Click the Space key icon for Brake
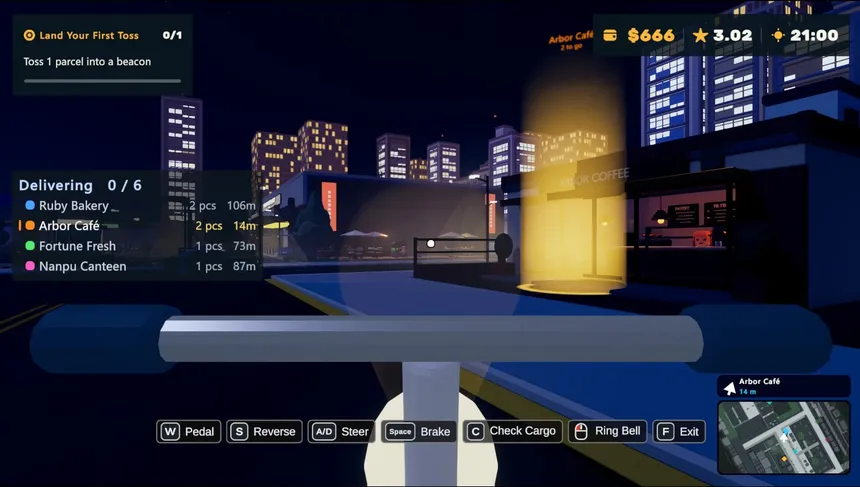Viewport: 860px width, 487px height. (400, 432)
